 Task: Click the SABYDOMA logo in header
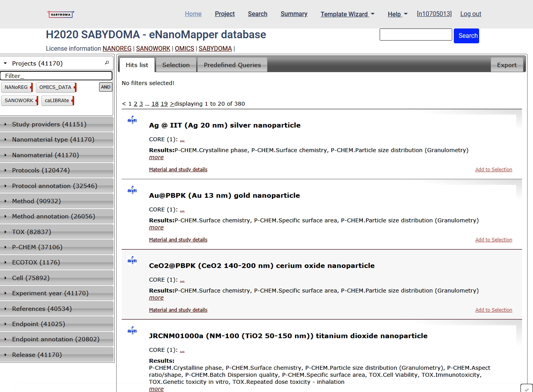pyautogui.click(x=60, y=14)
